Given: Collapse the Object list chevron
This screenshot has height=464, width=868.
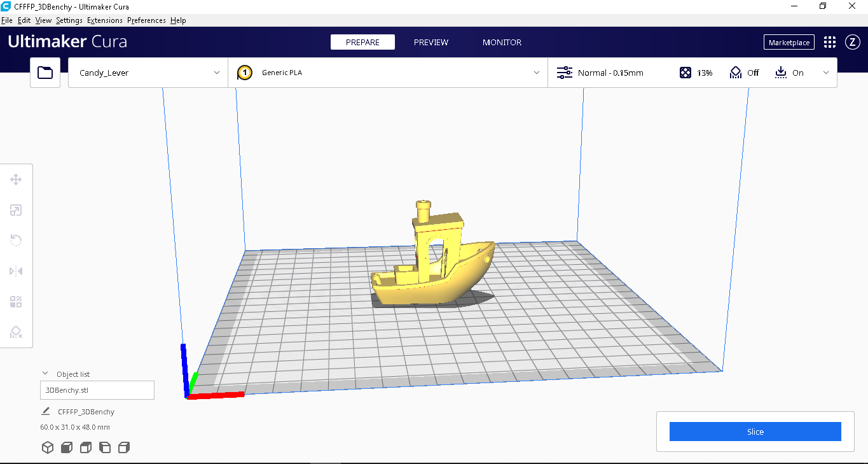Looking at the screenshot, I should coord(45,374).
